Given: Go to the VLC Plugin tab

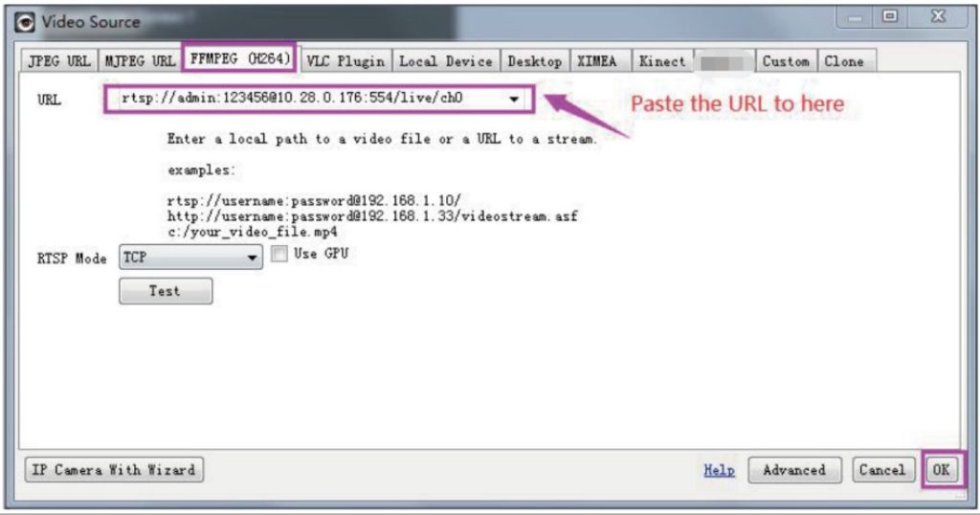Looking at the screenshot, I should click(x=345, y=61).
